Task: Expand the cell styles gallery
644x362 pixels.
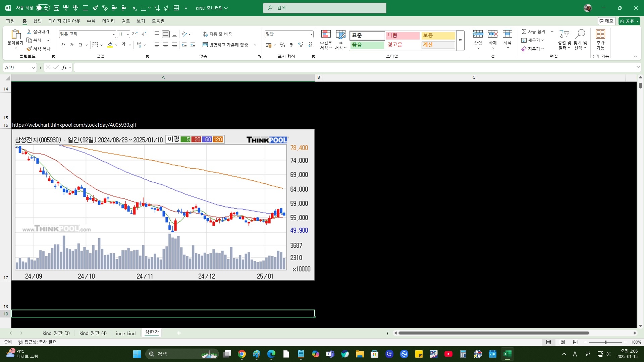Action: (x=460, y=40)
